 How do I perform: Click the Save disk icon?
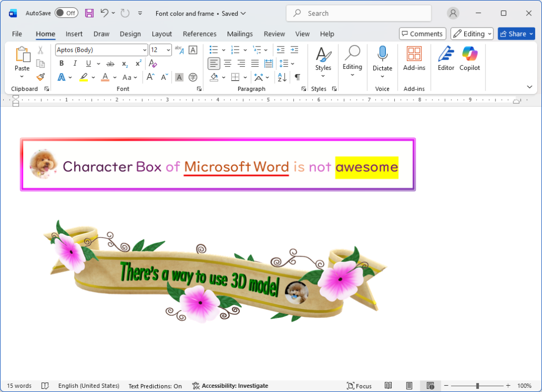point(89,13)
